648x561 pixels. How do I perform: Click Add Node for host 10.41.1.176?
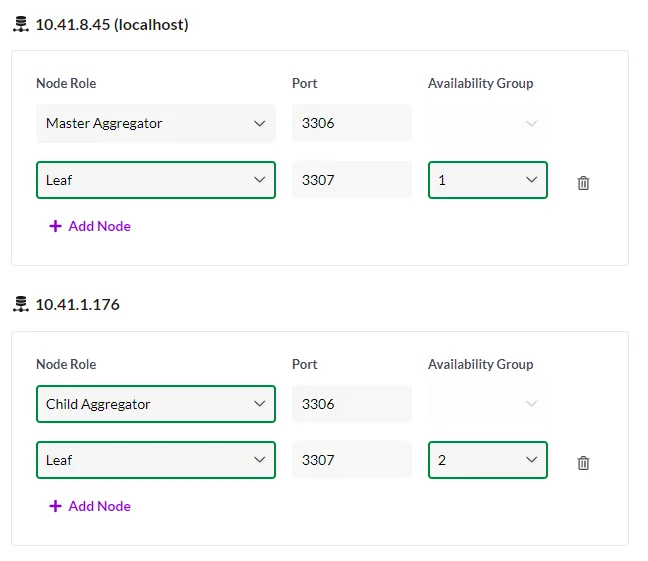(x=99, y=506)
